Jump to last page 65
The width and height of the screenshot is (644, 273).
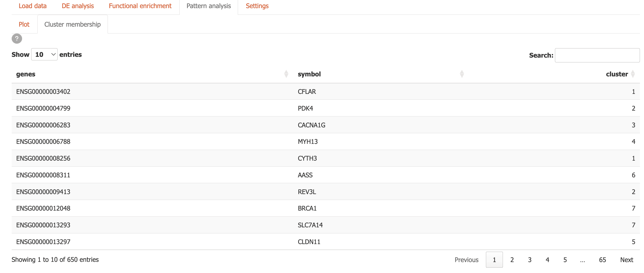click(x=602, y=260)
